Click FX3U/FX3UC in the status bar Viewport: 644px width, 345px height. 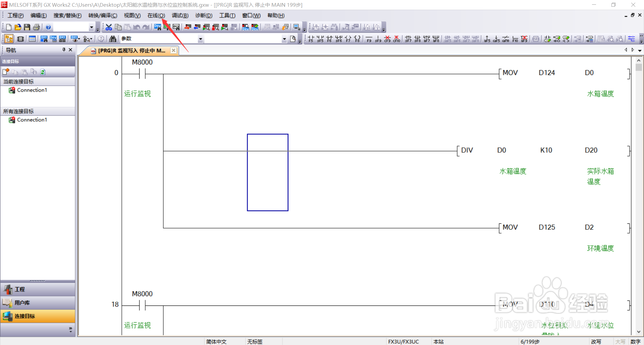pyautogui.click(x=404, y=342)
